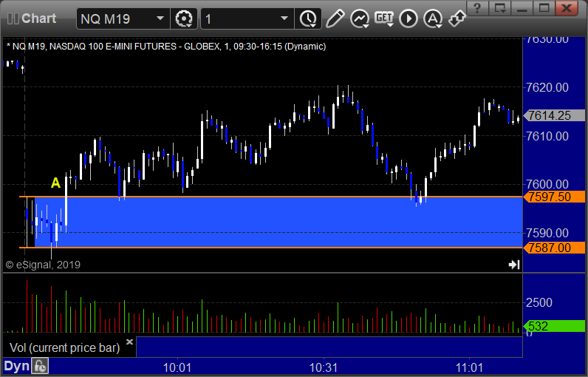Click the 7620.00 price axis label
Viewport: 588px width, 377px height.
click(547, 87)
